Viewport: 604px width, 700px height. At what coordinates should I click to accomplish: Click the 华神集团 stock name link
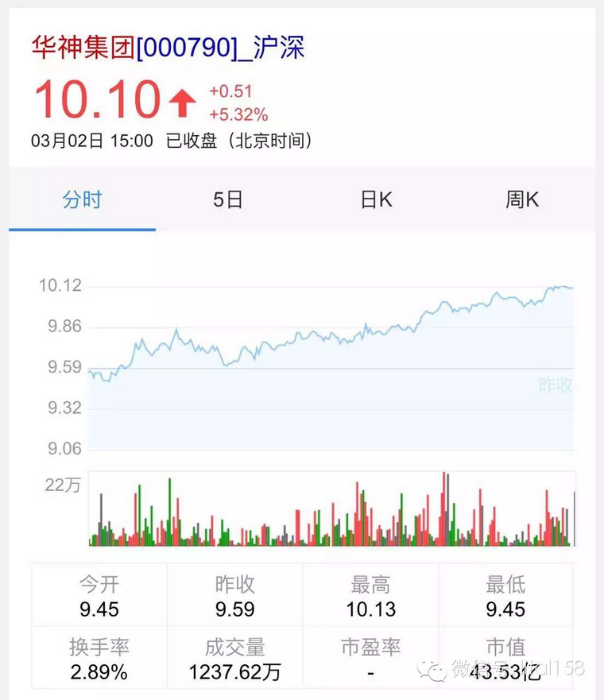point(83,48)
